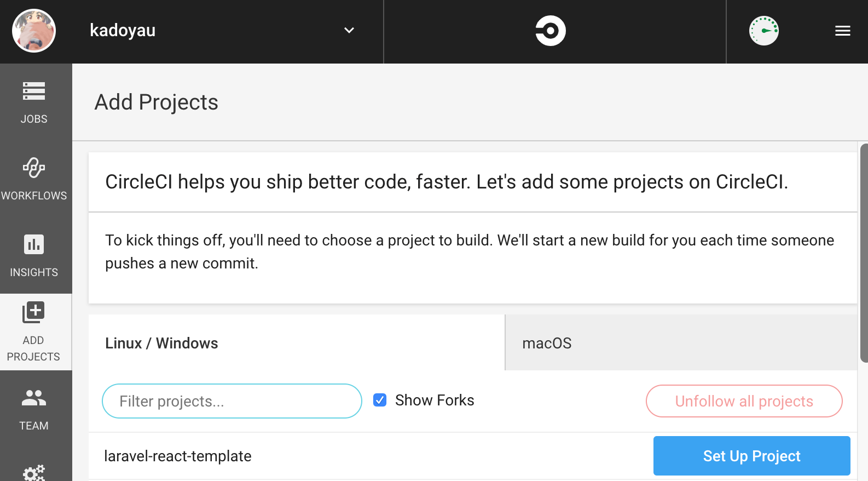
Task: Click the kadoyau organization name
Action: point(123,31)
